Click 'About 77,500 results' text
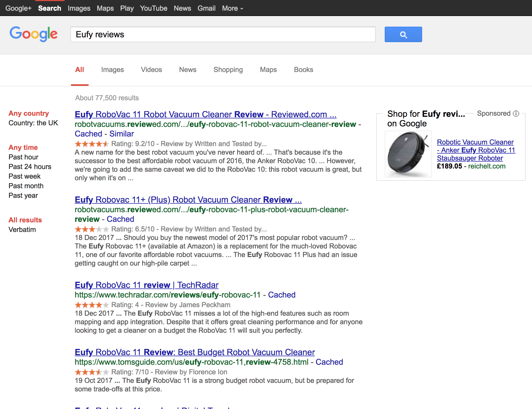The width and height of the screenshot is (532, 409). (107, 98)
